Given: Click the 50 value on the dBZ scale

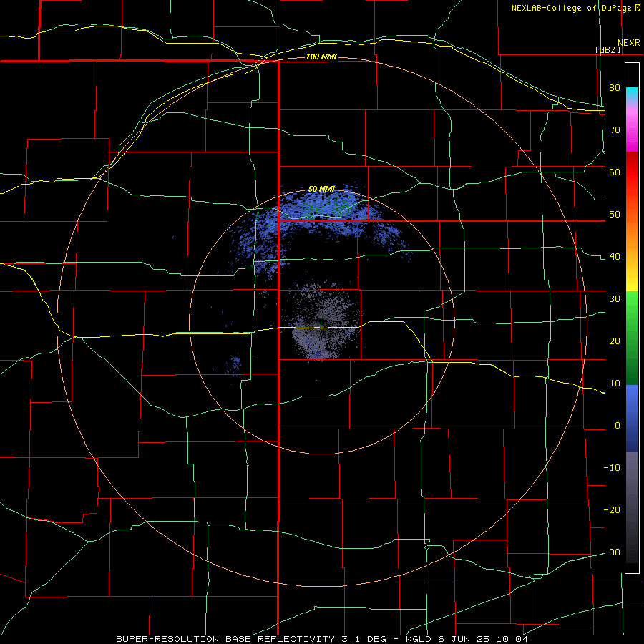Looking at the screenshot, I should tap(615, 215).
